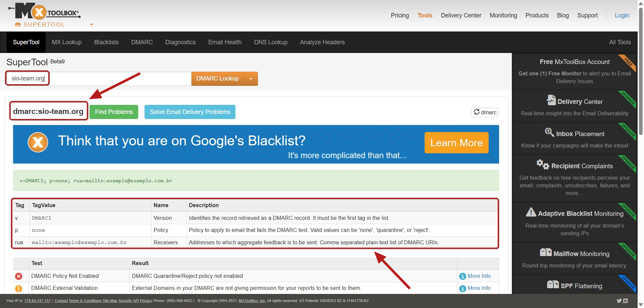Screen dimensions: 644x308
Task: Open the DNS Lookup tab
Action: click(x=271, y=42)
